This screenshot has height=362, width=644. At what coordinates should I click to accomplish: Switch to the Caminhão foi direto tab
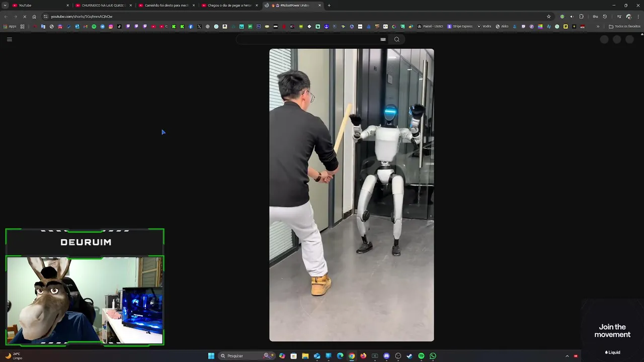coord(166,5)
